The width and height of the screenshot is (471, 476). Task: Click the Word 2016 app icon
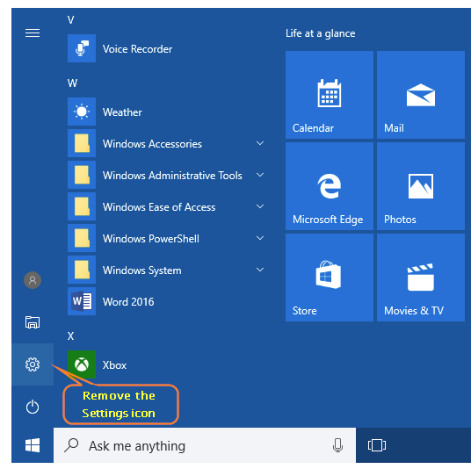click(x=82, y=301)
